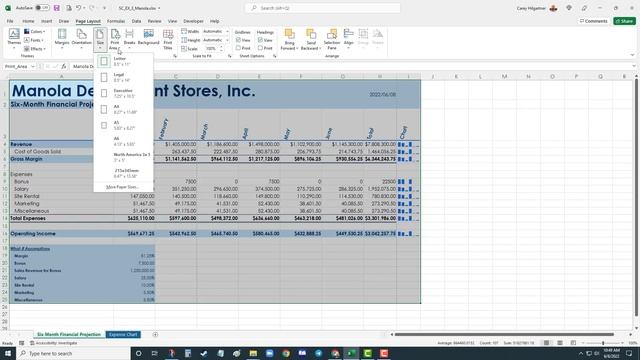The image size is (640, 360).
Task: Switch to the Data tab
Action: click(136, 21)
